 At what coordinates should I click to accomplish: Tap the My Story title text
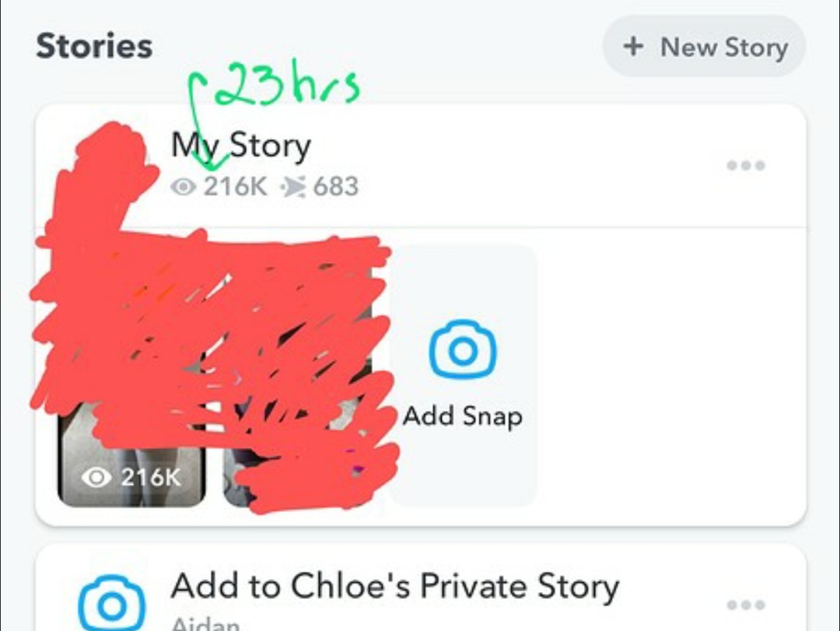240,145
